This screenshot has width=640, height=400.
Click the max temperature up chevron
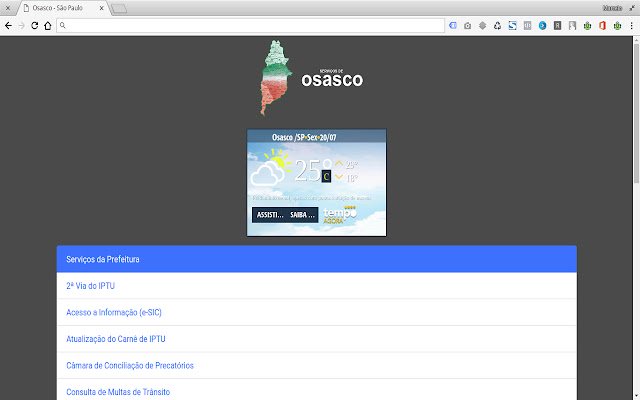[x=339, y=164]
